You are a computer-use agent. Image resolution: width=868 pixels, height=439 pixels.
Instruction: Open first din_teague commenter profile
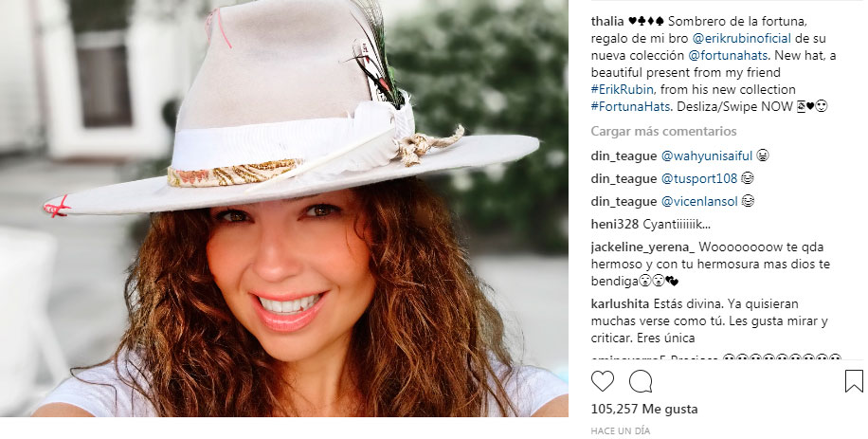pos(624,156)
